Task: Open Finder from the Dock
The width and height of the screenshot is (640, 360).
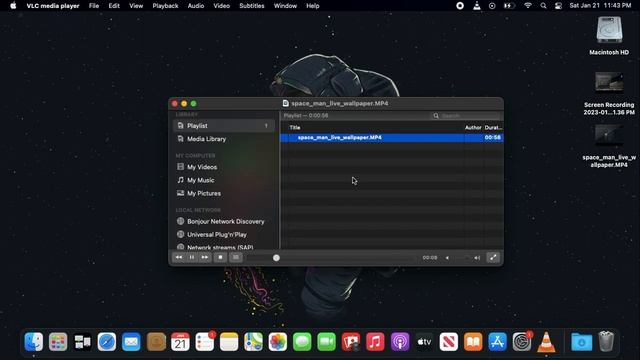Action: (33, 342)
